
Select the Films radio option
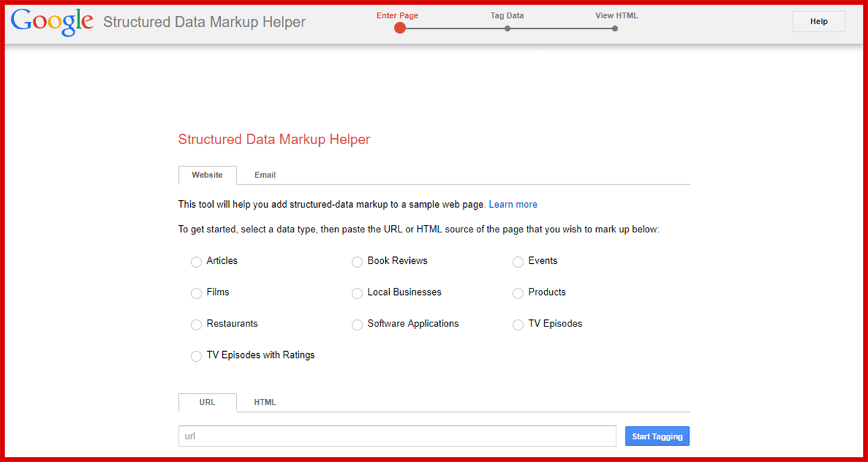[x=196, y=293]
